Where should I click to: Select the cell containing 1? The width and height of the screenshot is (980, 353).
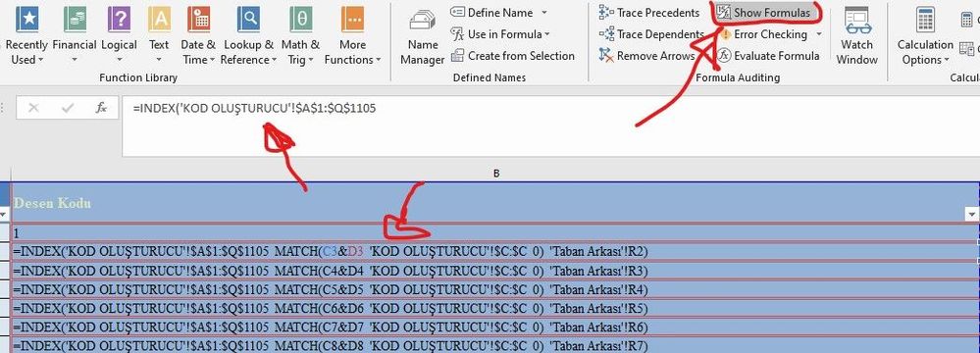tap(495, 232)
